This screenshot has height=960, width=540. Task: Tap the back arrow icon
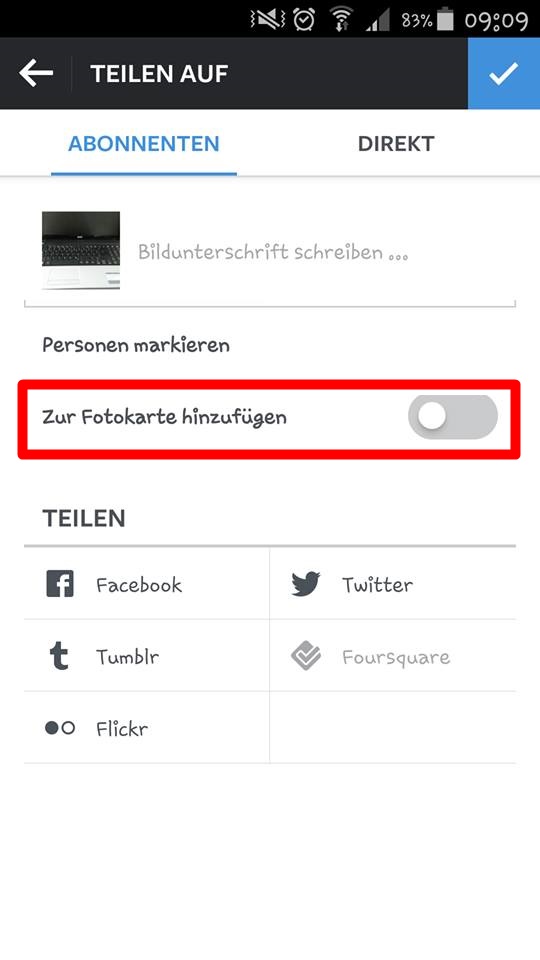(x=36, y=73)
